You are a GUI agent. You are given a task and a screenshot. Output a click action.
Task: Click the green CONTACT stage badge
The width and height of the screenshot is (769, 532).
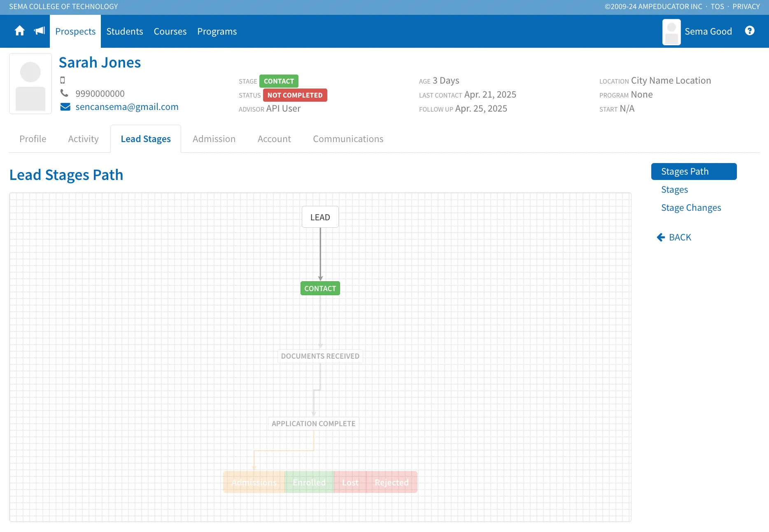click(279, 81)
